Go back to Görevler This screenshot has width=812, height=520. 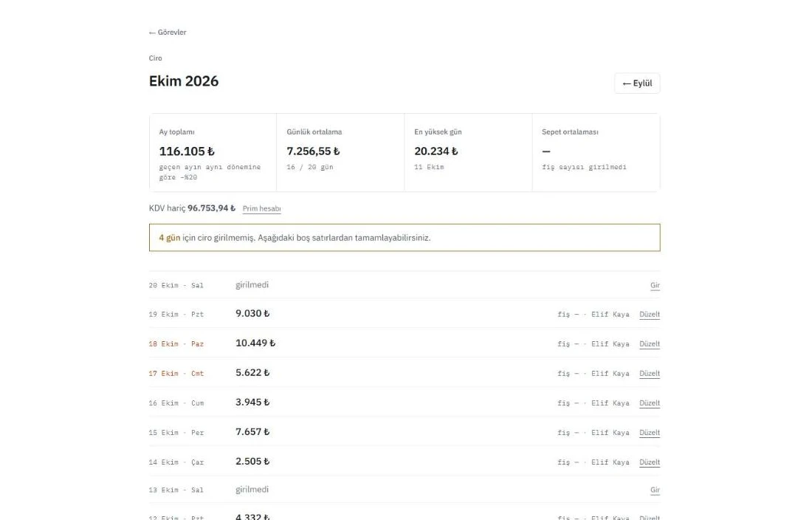[168, 32]
